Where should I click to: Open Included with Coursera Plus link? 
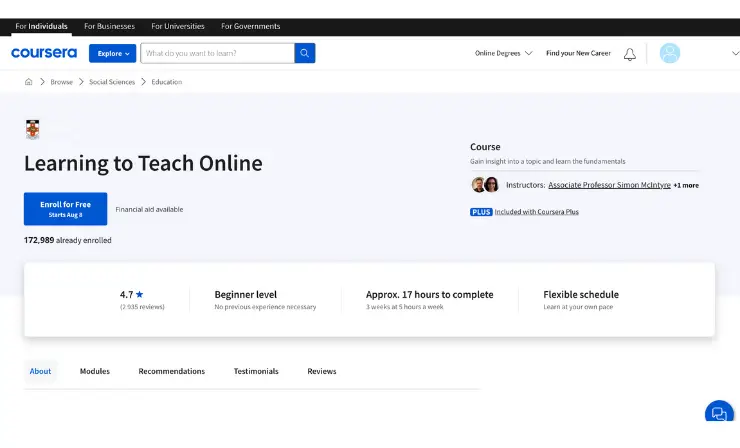tap(537, 212)
